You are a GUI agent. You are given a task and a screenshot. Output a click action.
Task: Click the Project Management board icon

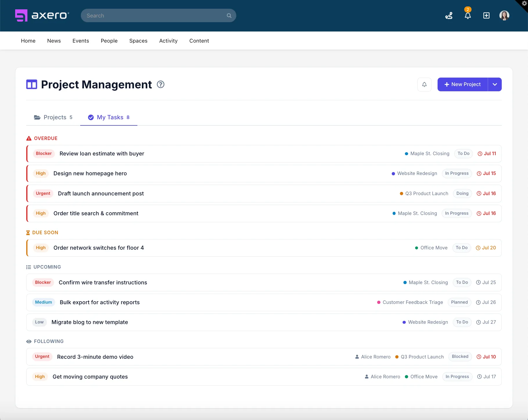(x=32, y=85)
